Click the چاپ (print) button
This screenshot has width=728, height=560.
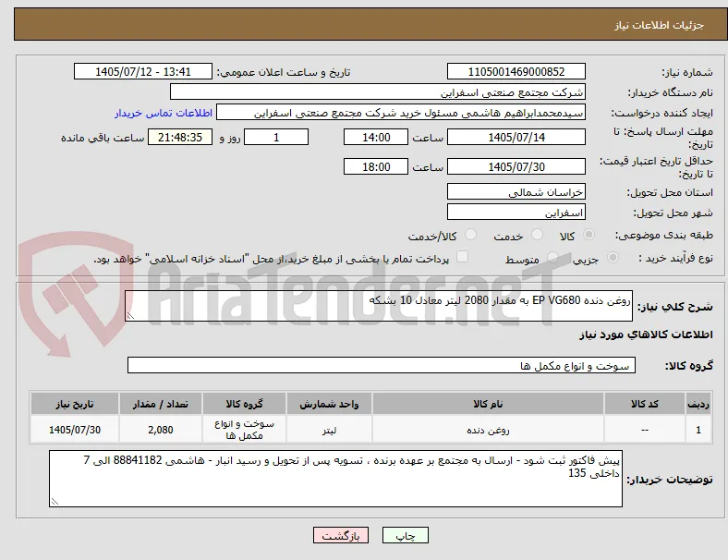[x=405, y=535]
